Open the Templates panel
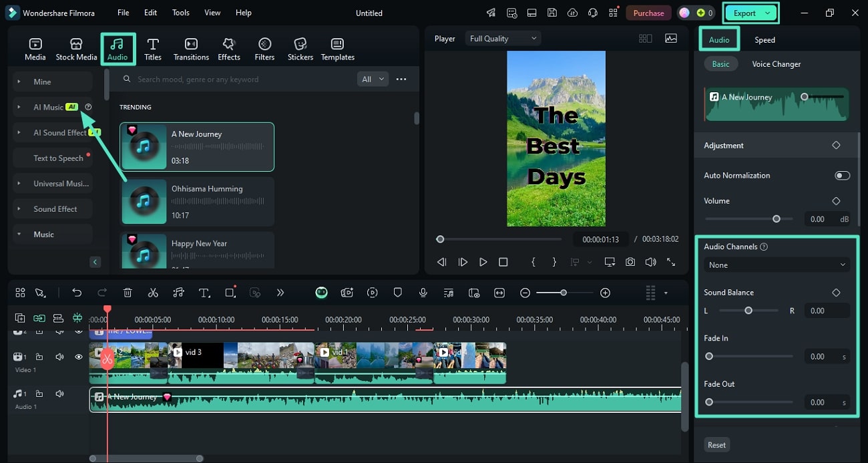The image size is (868, 463). pyautogui.click(x=338, y=49)
